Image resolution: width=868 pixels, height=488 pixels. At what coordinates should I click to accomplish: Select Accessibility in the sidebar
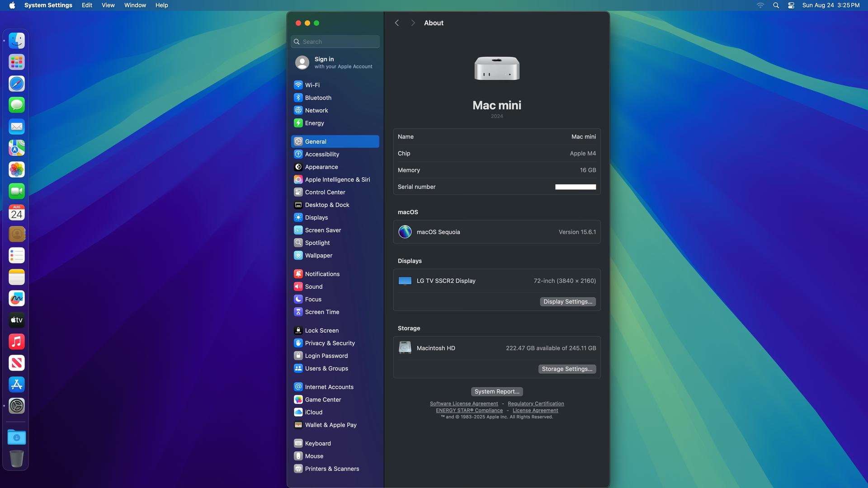pyautogui.click(x=335, y=154)
